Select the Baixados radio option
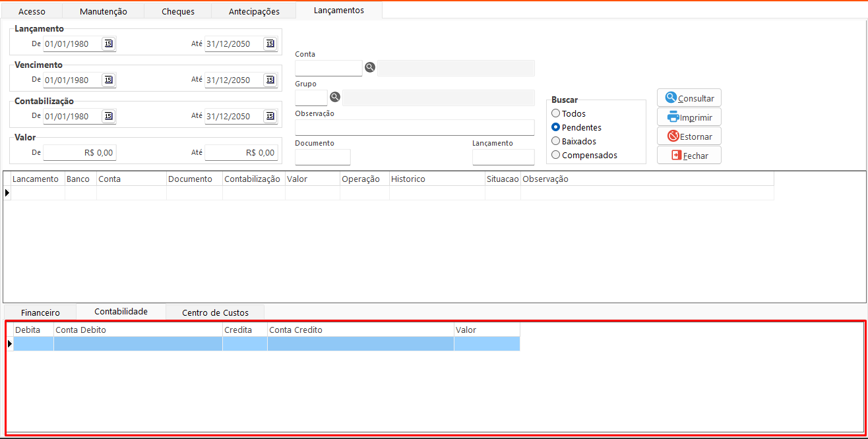Screen dimensions: 868x439 click(x=556, y=141)
